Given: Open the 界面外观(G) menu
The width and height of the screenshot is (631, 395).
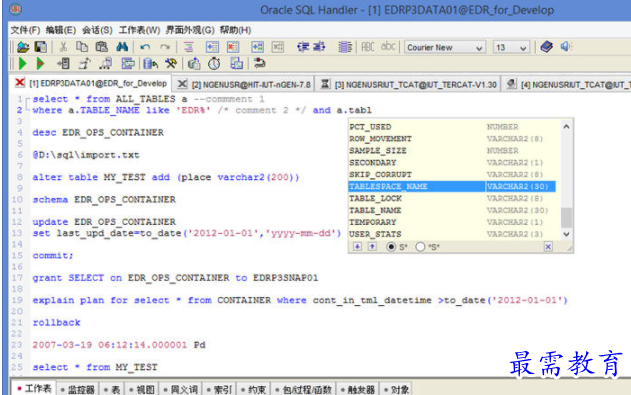Looking at the screenshot, I should [190, 30].
